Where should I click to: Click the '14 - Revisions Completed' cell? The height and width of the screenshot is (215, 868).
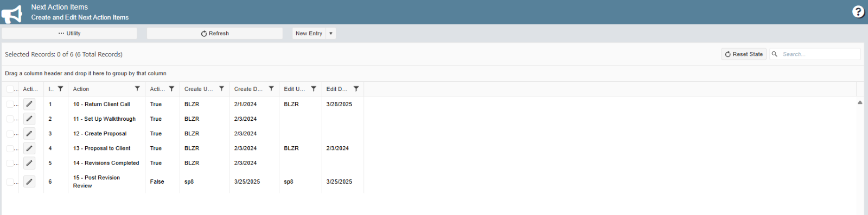pyautogui.click(x=106, y=162)
